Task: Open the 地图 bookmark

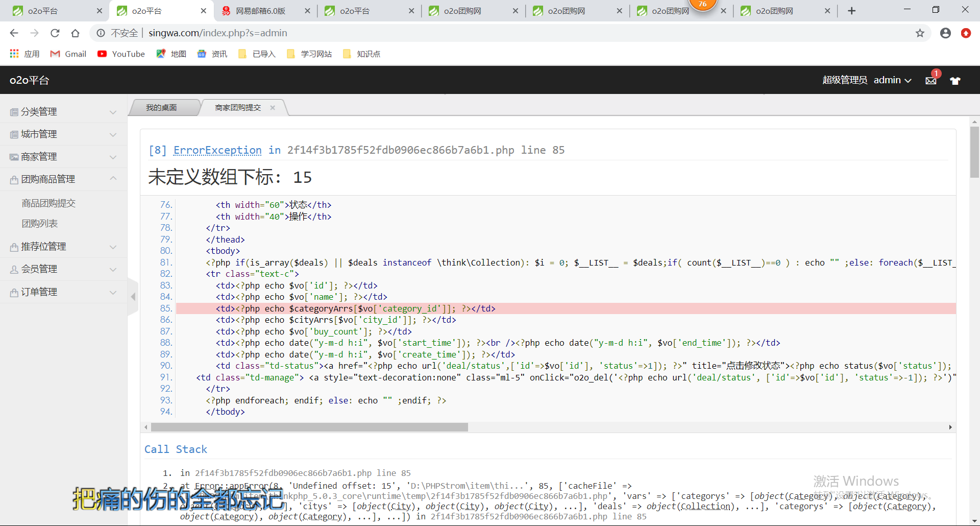Action: click(x=171, y=54)
